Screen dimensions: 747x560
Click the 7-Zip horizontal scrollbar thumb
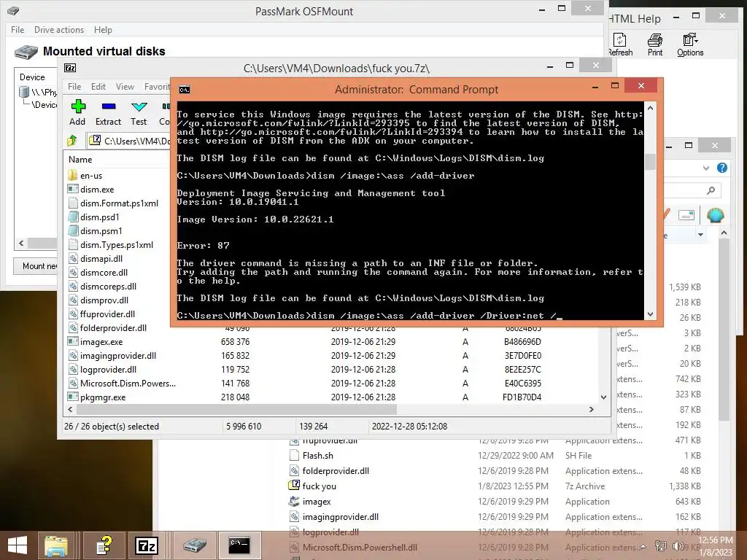pyautogui.click(x=236, y=409)
